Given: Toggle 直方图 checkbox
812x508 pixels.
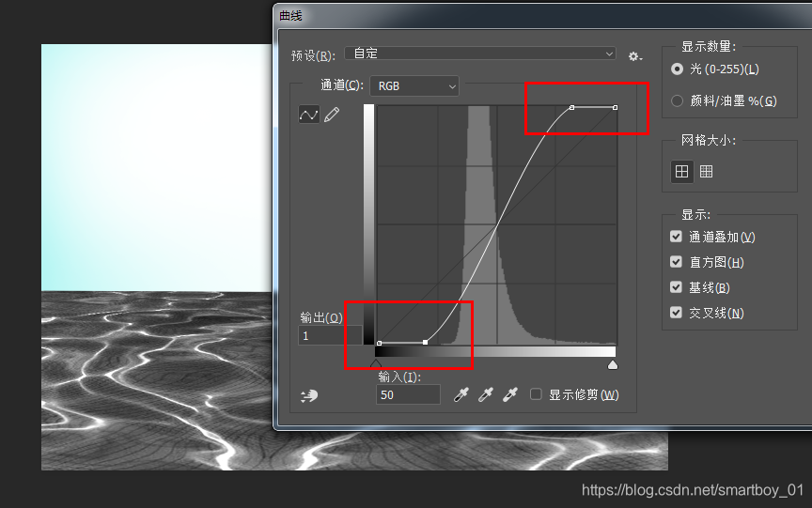Looking at the screenshot, I should pyautogui.click(x=676, y=262).
